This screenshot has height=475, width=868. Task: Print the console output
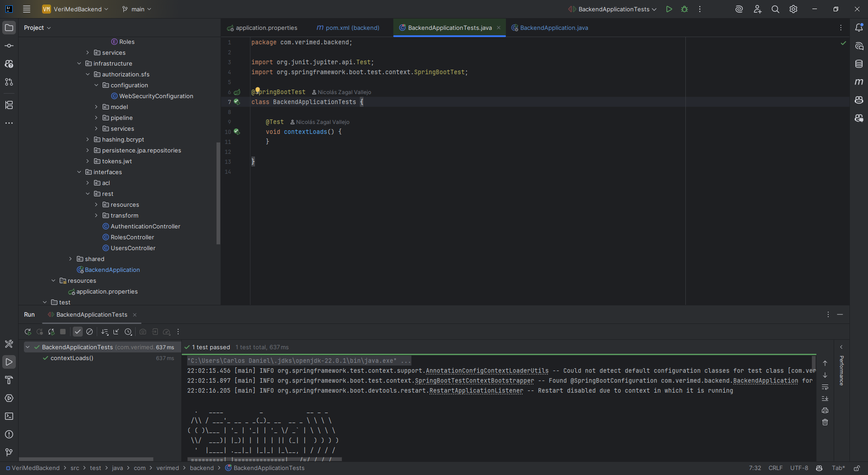[825, 410]
